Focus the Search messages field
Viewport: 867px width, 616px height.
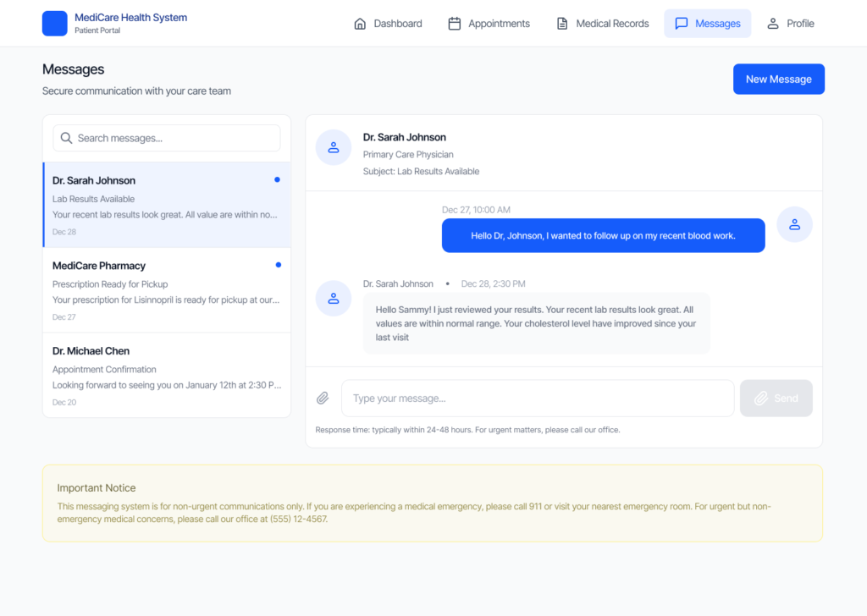(174, 138)
